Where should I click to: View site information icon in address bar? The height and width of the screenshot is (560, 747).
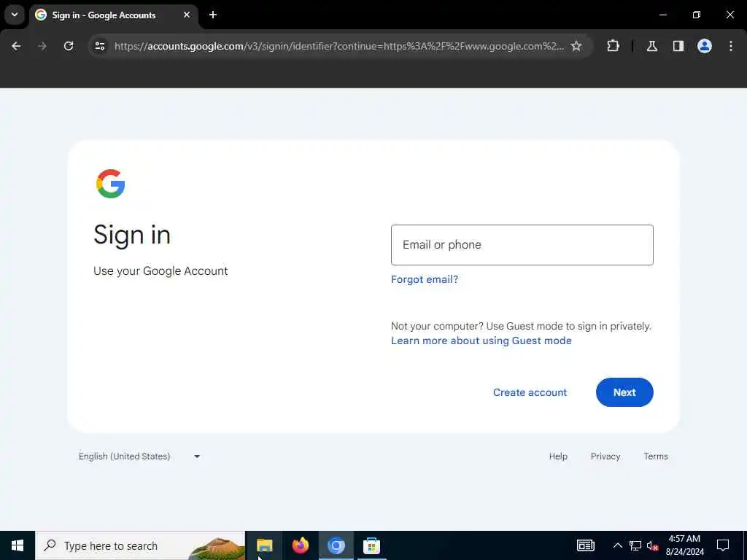99,46
